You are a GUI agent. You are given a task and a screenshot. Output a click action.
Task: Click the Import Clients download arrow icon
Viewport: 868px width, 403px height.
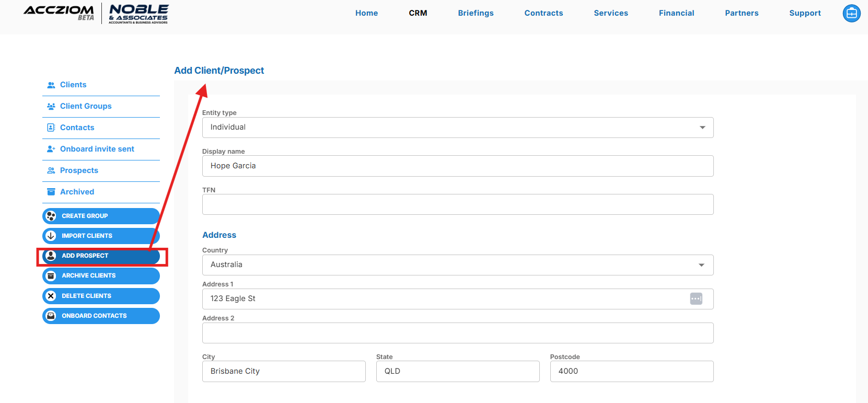coord(51,236)
